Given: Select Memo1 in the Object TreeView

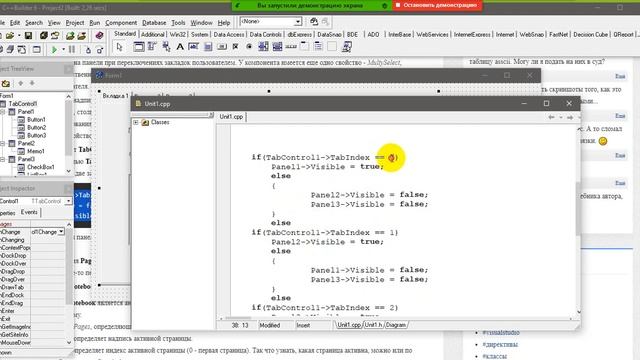Looking at the screenshot, I should point(36,151).
